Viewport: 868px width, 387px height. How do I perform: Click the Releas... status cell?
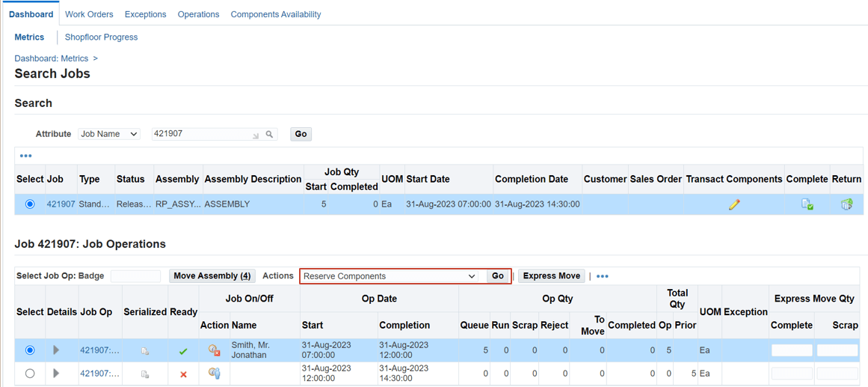pos(133,204)
